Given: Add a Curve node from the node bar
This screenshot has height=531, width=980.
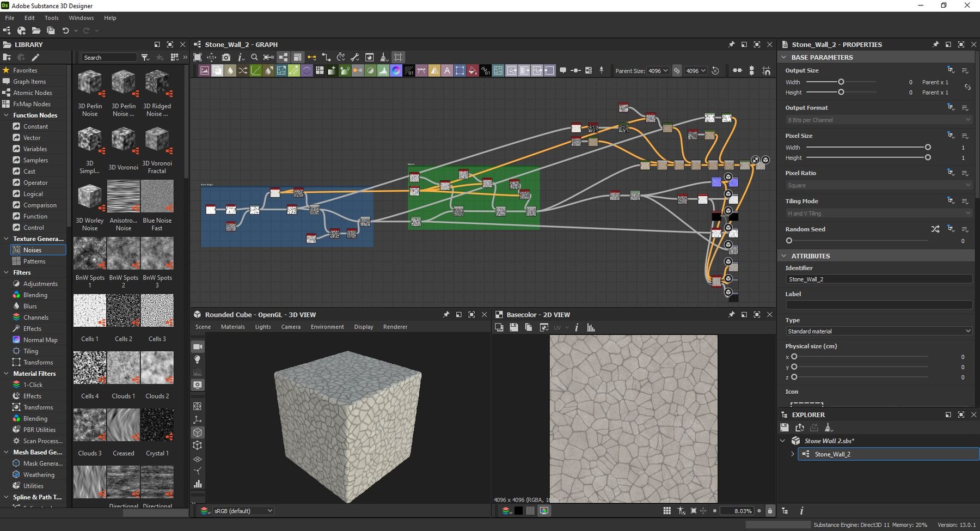Looking at the screenshot, I should [255, 70].
